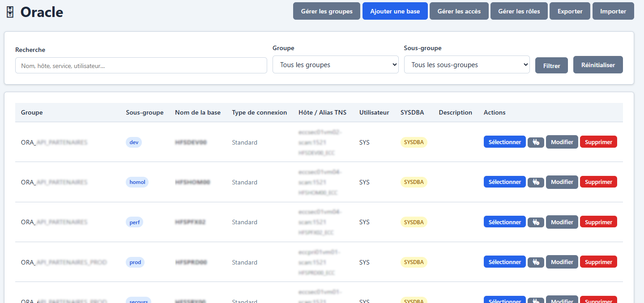
Task: Click the homol sous-groupe badge
Action: pos(137,182)
